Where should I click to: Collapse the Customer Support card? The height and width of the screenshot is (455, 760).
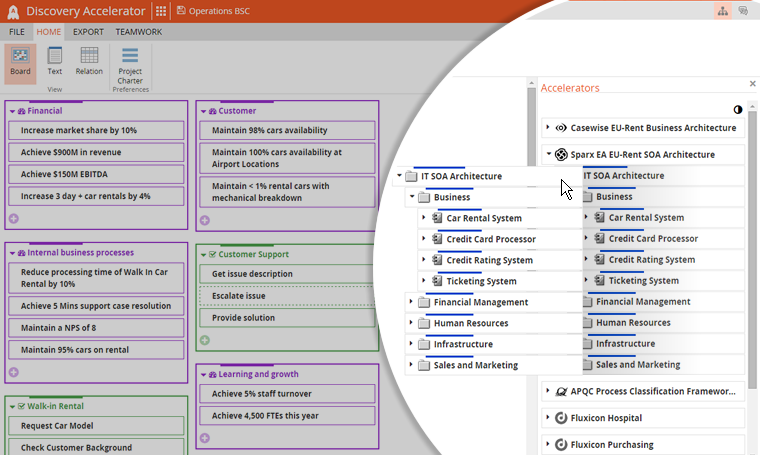coord(203,255)
